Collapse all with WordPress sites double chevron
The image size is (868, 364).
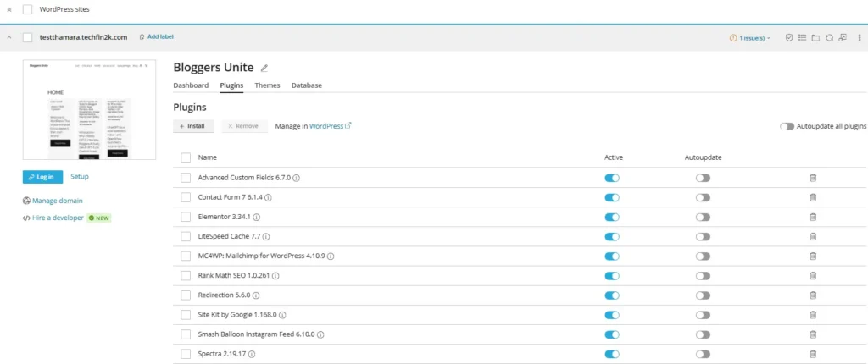click(8, 9)
